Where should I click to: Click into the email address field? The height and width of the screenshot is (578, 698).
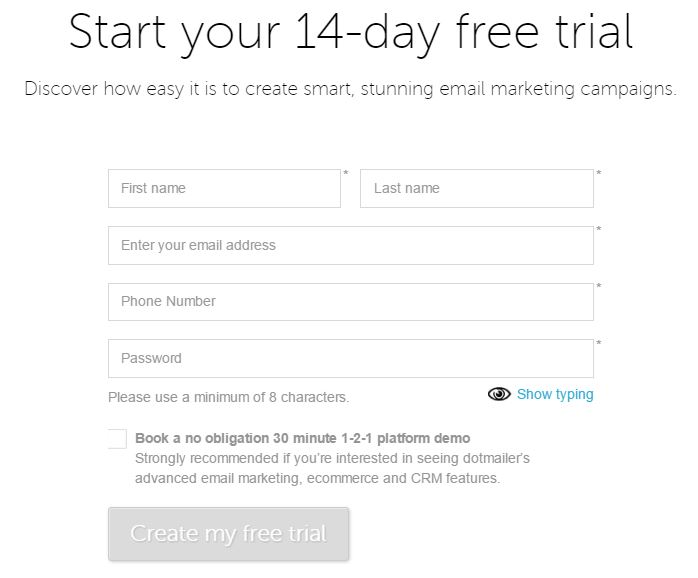click(x=351, y=245)
